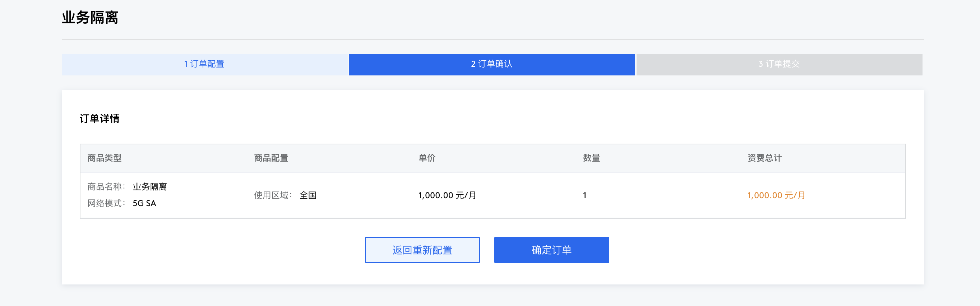Screen dimensions: 980x306
Task: Click the 数量 column header
Action: pos(591,158)
